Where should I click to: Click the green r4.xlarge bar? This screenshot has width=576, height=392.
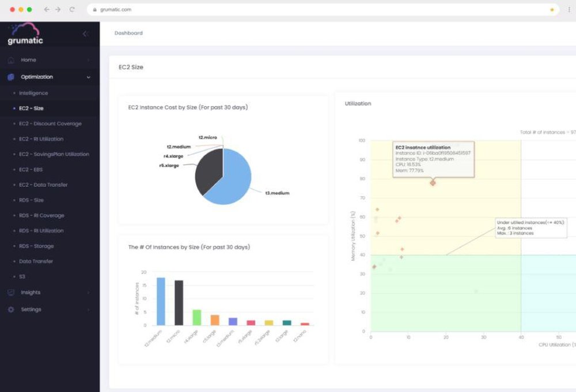point(197,318)
